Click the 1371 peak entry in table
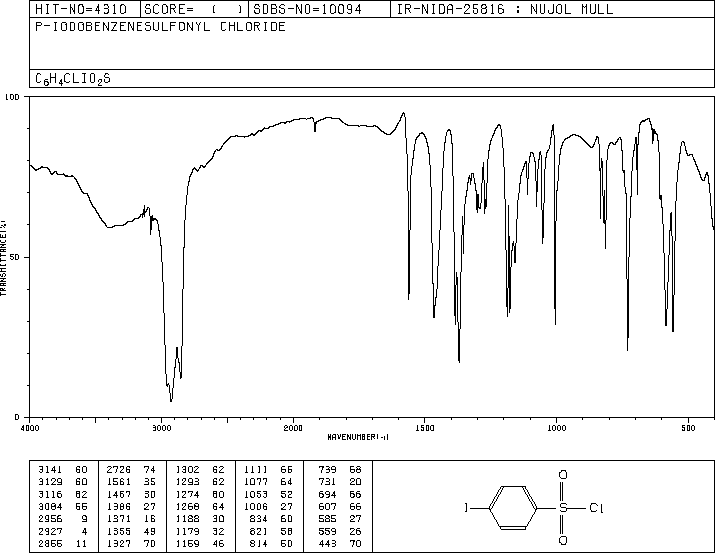The height and width of the screenshot is (553, 715). click(x=131, y=519)
